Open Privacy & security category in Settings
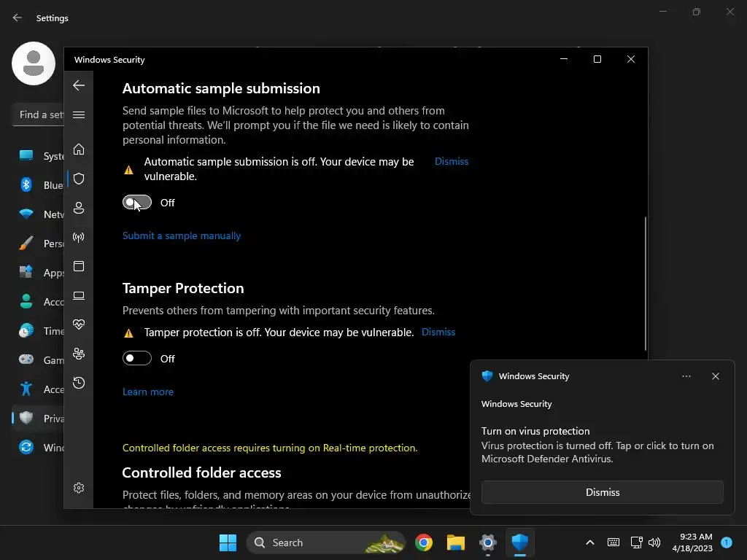This screenshot has width=747, height=560. point(39,418)
